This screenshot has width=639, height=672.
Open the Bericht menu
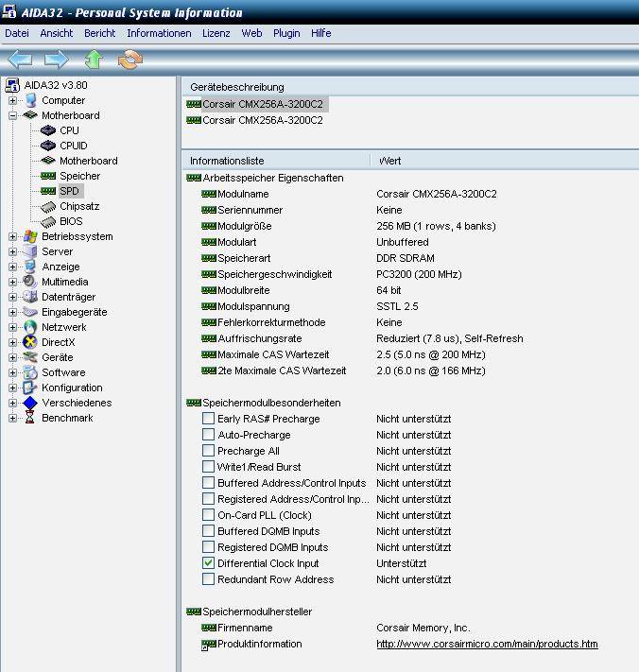(x=100, y=33)
